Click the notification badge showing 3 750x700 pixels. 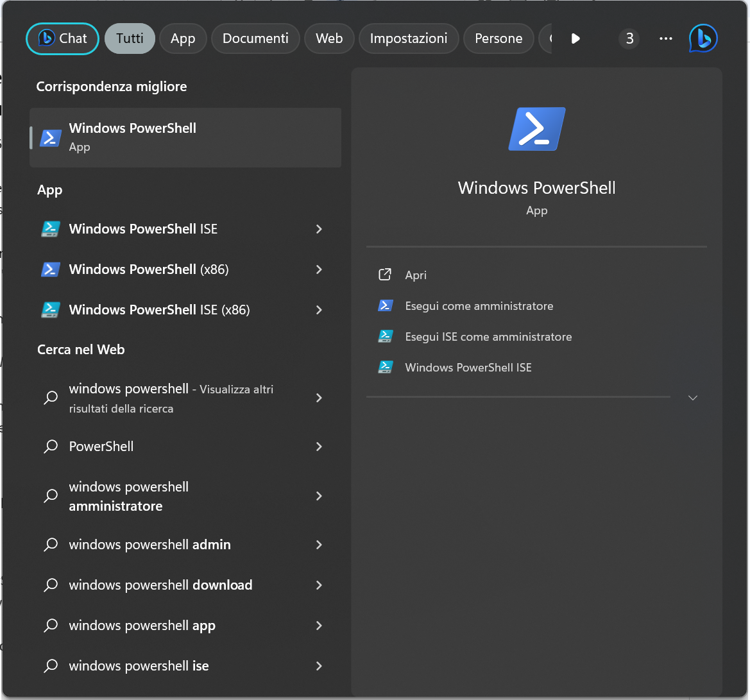629,38
